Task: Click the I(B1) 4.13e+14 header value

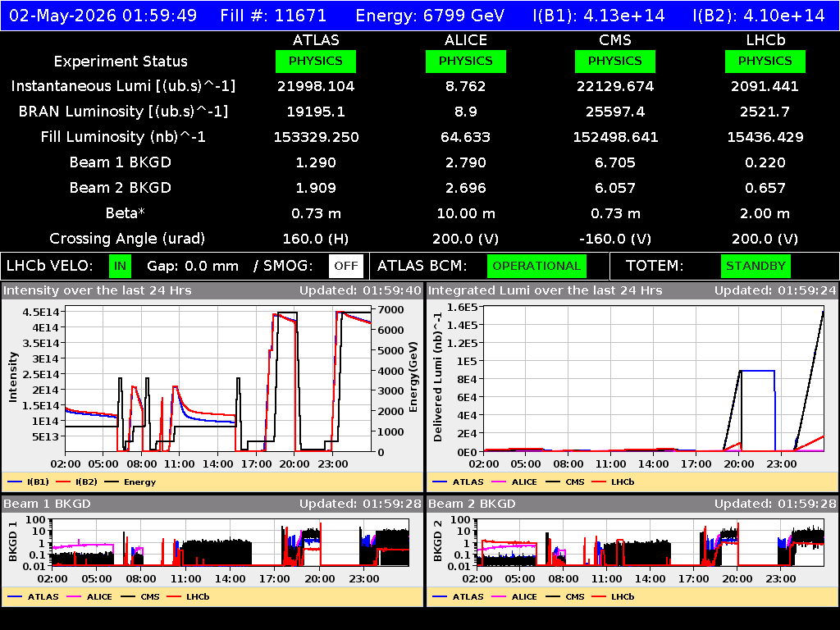Action: tap(599, 16)
